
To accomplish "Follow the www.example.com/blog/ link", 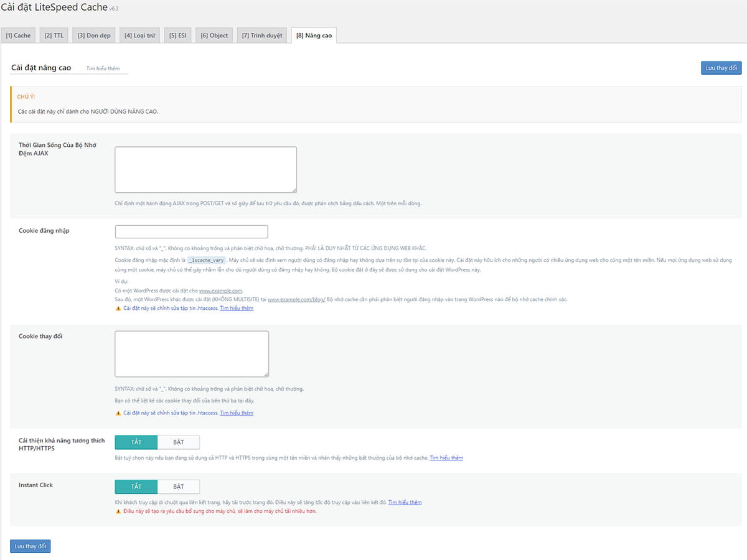I will (x=296, y=299).
